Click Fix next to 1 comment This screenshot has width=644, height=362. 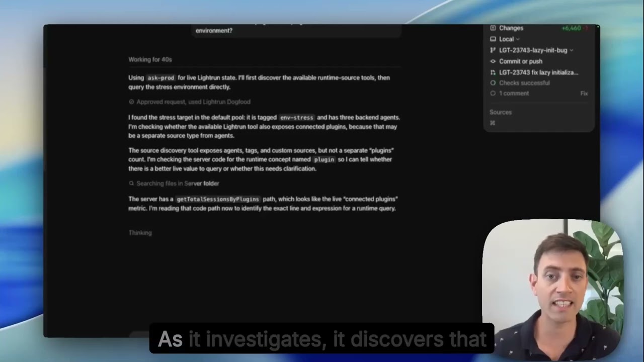(x=584, y=94)
